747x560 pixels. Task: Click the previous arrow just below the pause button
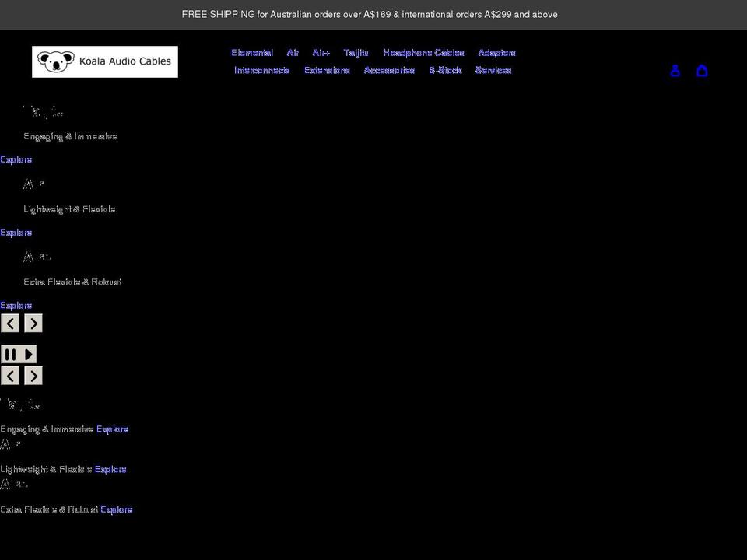click(x=10, y=376)
